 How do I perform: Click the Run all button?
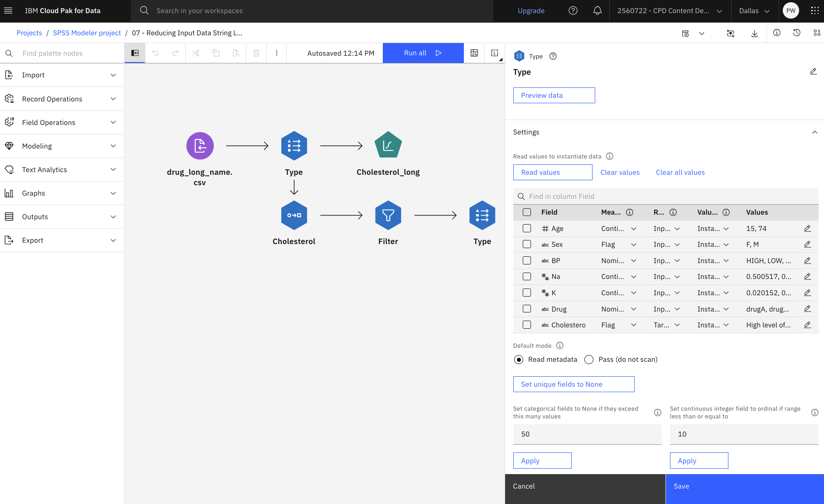pos(423,53)
